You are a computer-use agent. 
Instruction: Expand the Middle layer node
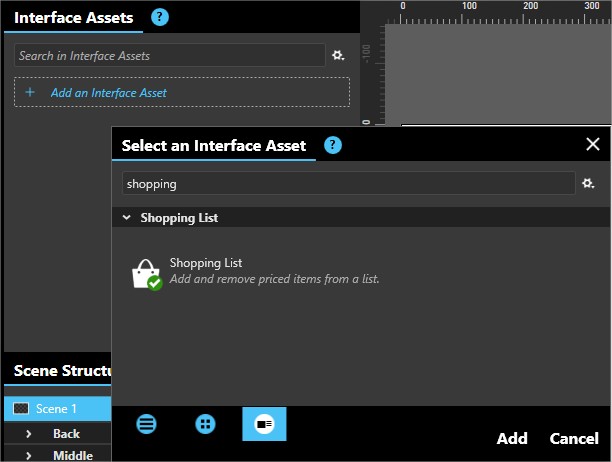click(x=29, y=455)
